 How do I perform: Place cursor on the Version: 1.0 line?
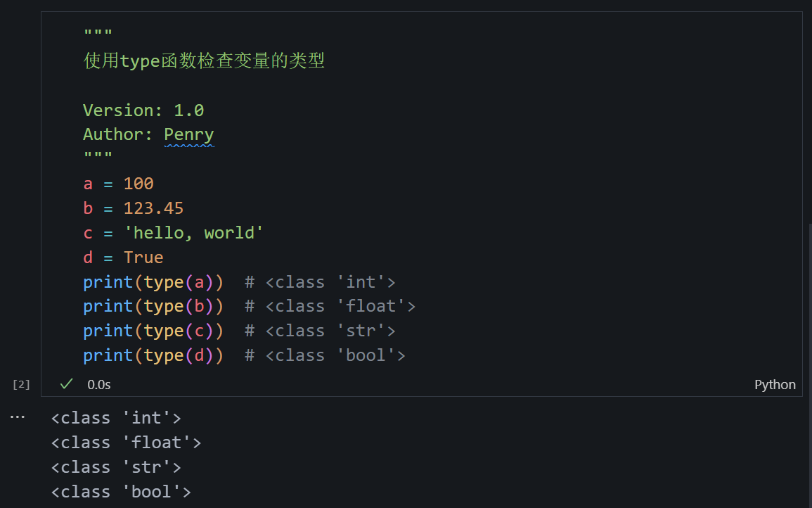point(143,110)
